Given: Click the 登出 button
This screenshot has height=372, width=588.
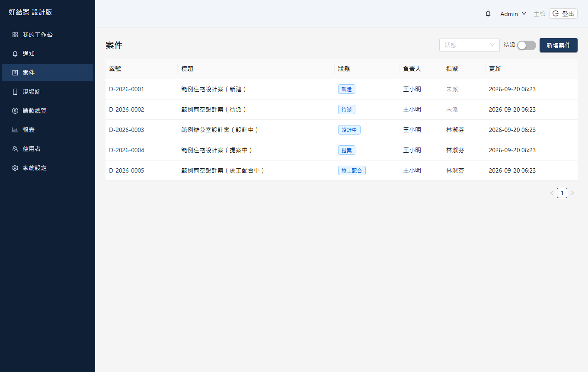Looking at the screenshot, I should pyautogui.click(x=563, y=14).
